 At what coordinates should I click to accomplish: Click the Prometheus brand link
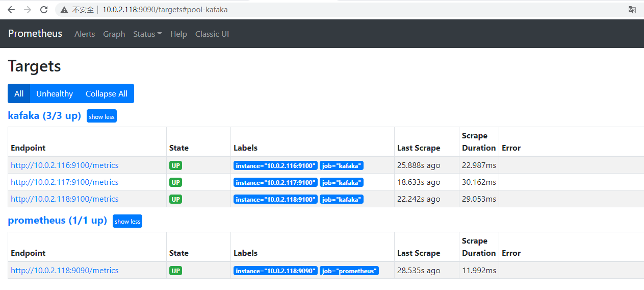[35, 34]
